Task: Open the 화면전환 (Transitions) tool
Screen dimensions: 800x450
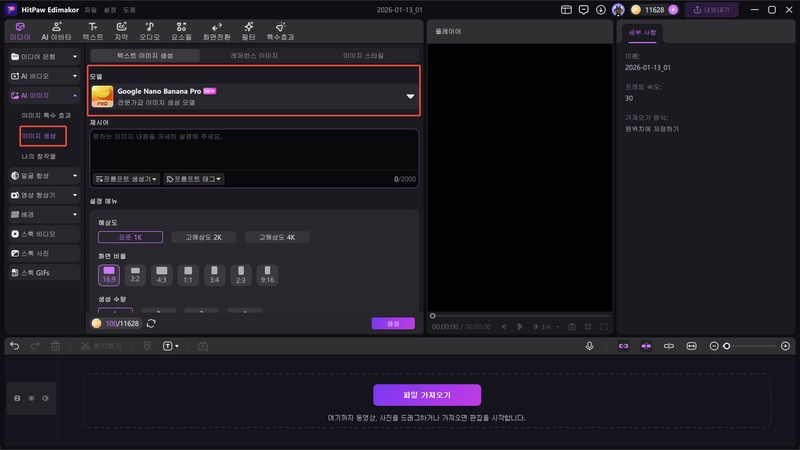Action: tap(217, 31)
